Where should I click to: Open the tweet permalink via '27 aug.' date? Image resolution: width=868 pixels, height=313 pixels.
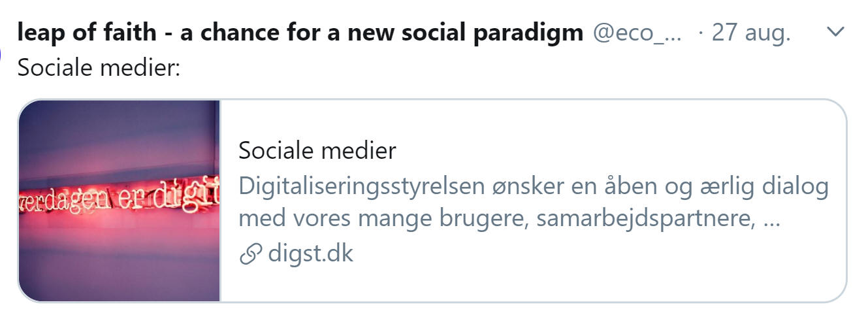pyautogui.click(x=751, y=32)
